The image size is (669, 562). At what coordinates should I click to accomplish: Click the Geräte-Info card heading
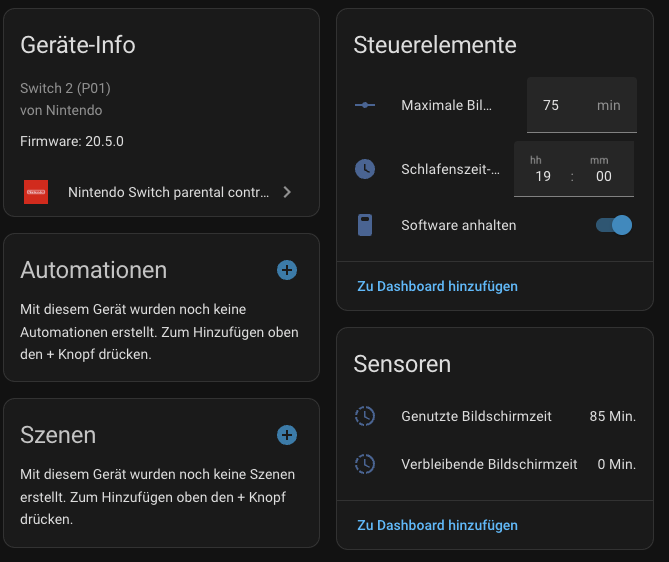78,45
